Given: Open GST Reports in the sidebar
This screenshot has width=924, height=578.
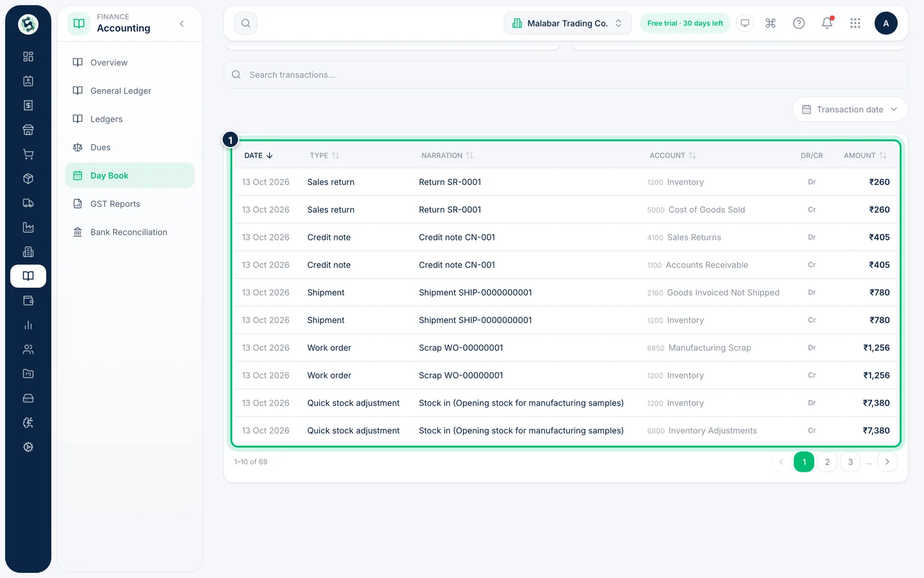Looking at the screenshot, I should click(x=129, y=203).
